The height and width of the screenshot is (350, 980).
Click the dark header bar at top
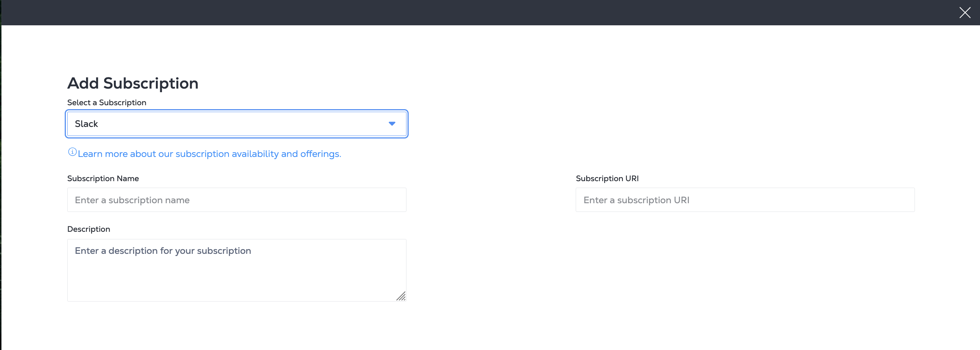pos(456,13)
